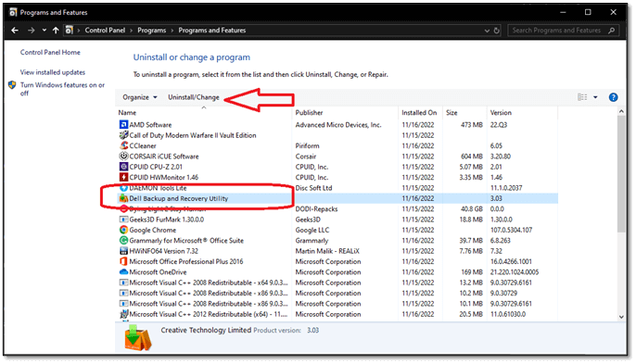Open Turn Windows features on or off
636x364 pixels.
pos(62,89)
